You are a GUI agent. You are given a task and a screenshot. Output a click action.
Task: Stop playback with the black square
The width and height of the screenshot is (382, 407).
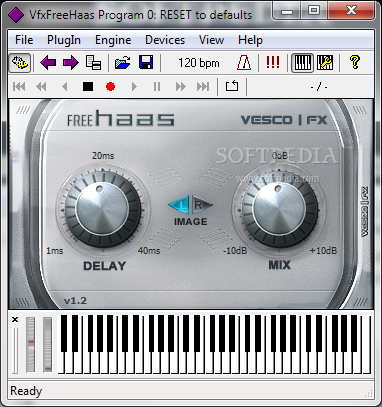point(88,87)
